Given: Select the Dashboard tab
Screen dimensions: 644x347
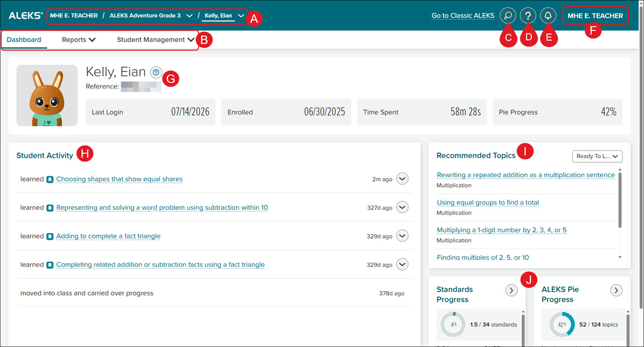Looking at the screenshot, I should (x=24, y=40).
